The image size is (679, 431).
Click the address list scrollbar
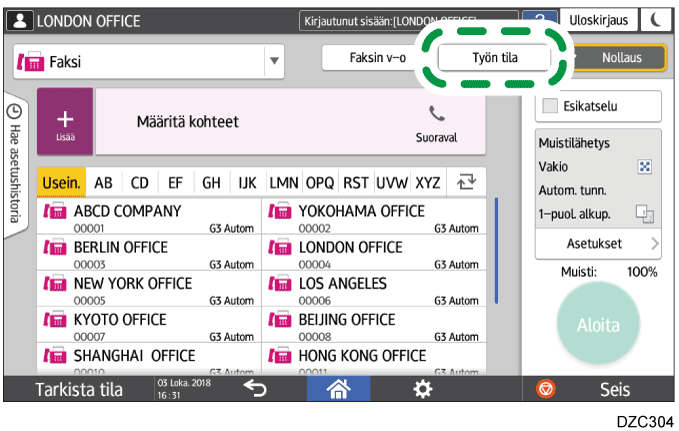coord(497,250)
